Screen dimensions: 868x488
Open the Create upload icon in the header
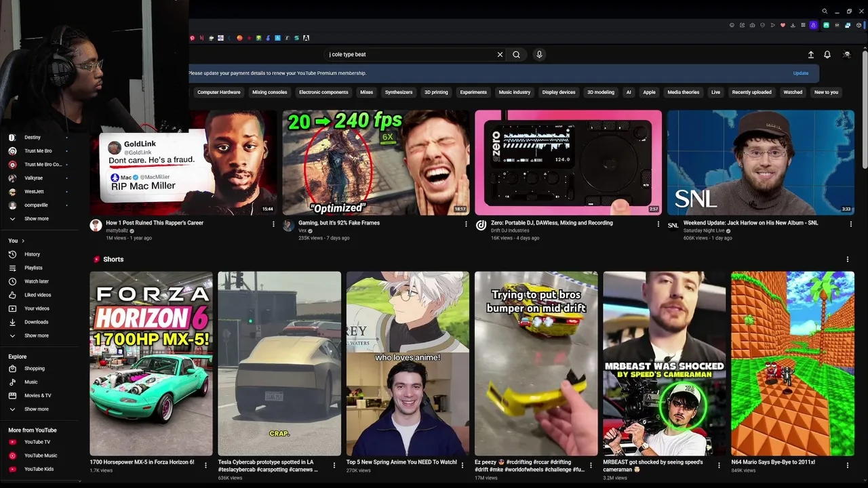pyautogui.click(x=810, y=54)
